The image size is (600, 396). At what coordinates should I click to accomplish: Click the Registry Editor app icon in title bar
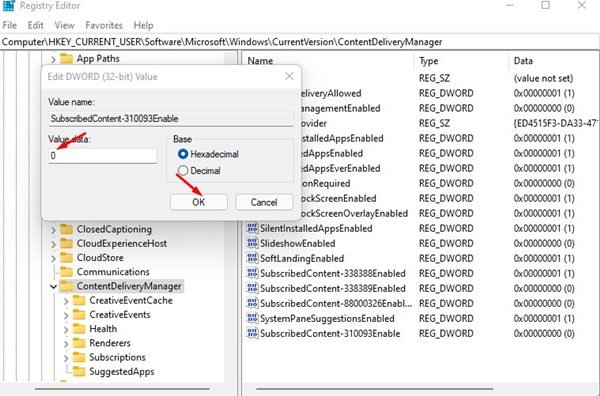pos(8,6)
